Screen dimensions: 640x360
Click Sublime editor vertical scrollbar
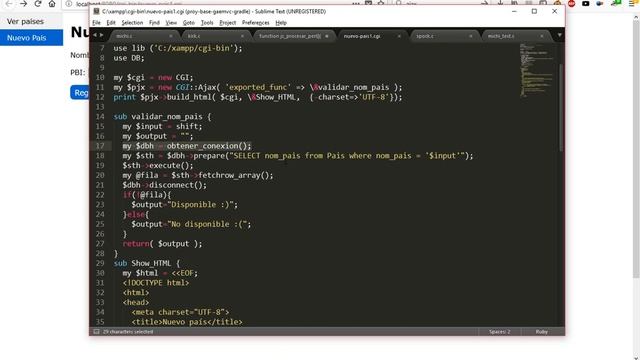pyautogui.click(x=561, y=107)
